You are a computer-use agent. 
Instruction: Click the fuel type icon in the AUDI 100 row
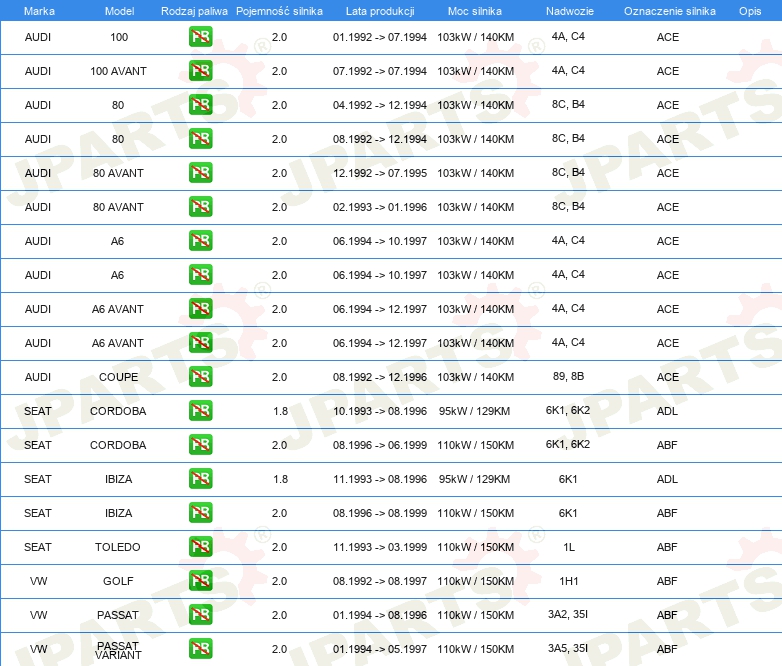click(200, 37)
